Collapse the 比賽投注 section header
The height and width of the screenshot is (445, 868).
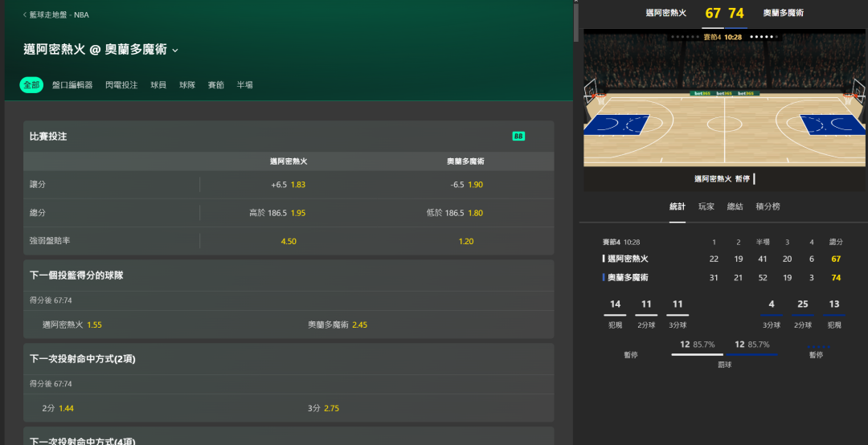click(x=289, y=137)
